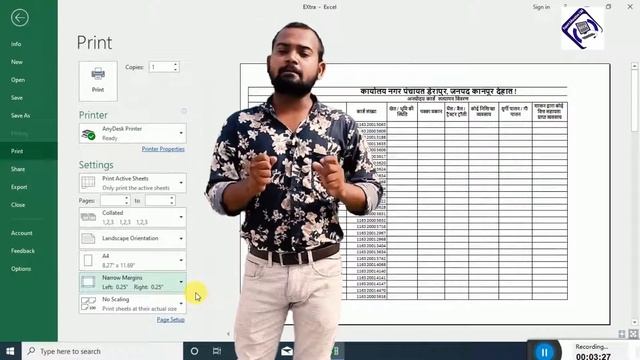Image resolution: width=640 pixels, height=360 pixels.
Task: Expand the Print Active Sheets dropdown
Action: [133, 183]
